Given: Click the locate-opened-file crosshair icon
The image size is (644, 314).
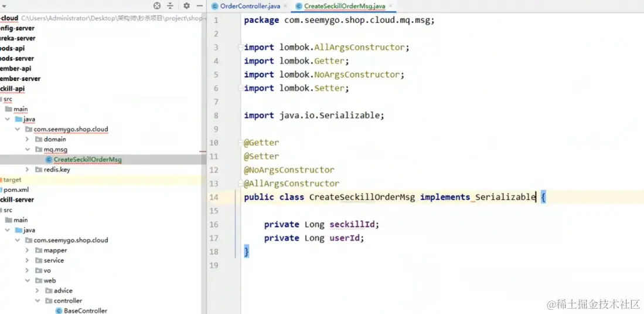Looking at the screenshot, I should [x=157, y=6].
